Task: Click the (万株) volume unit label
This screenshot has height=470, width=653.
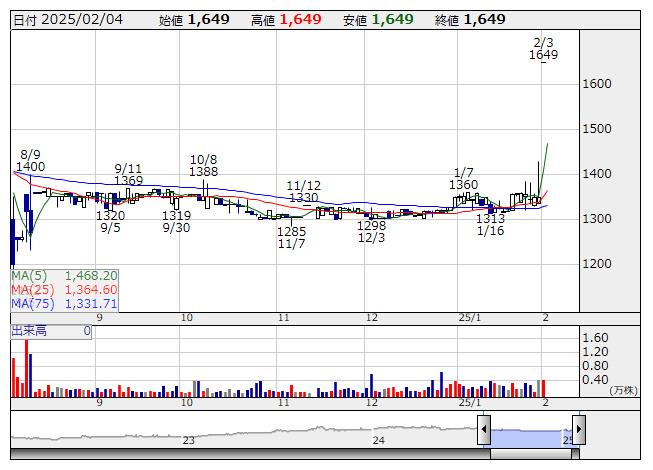Action: [x=623, y=390]
